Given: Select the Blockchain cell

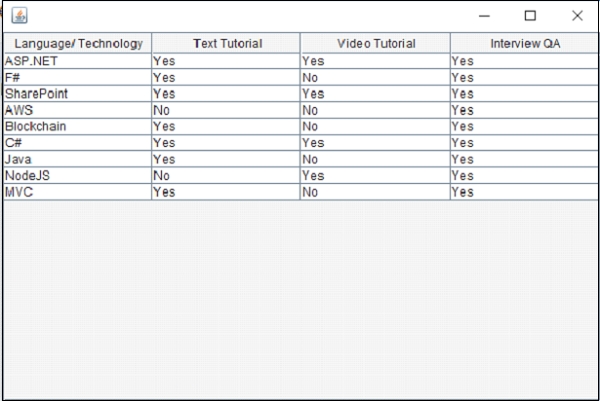Looking at the screenshot, I should [x=77, y=127].
